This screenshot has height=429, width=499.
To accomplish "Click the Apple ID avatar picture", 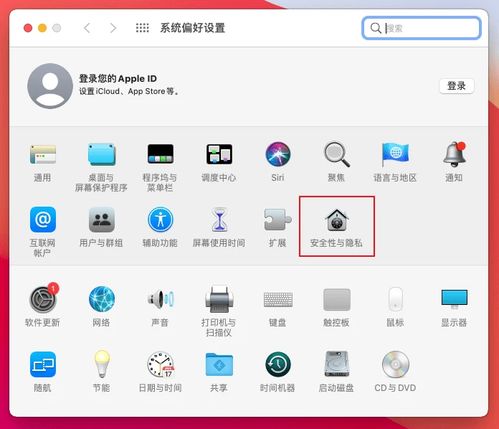I will (50, 86).
